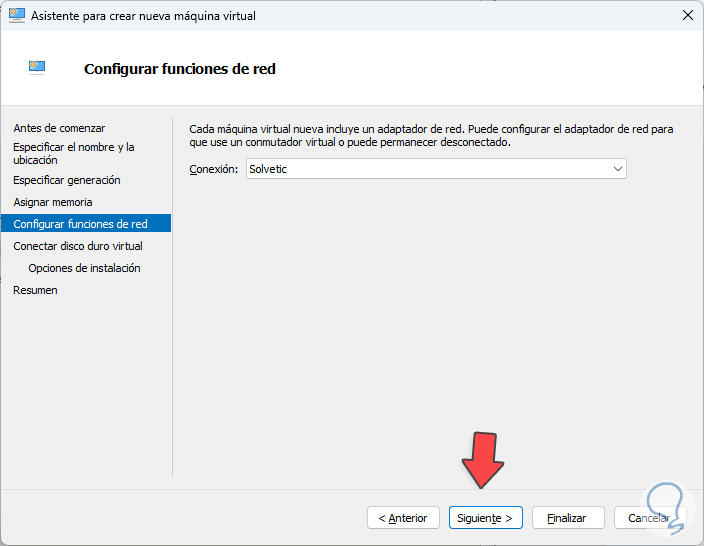Close the virtual machine wizard window
Screen dimensions: 704x546
click(687, 15)
